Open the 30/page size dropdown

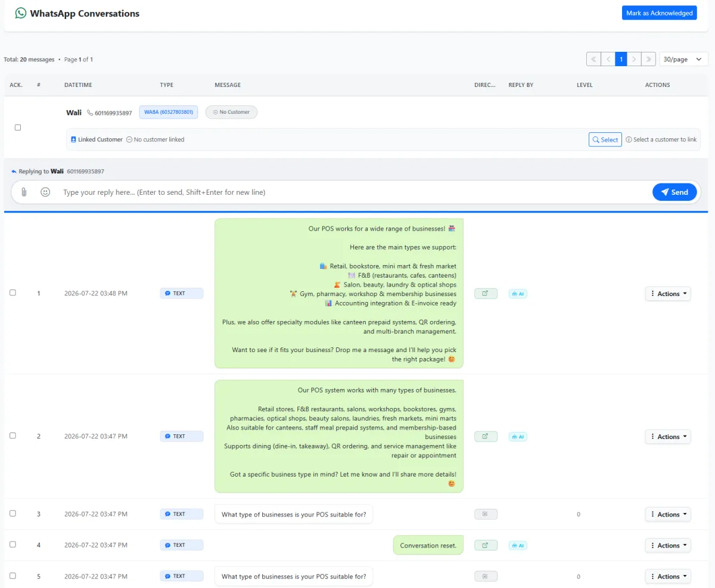click(x=683, y=59)
